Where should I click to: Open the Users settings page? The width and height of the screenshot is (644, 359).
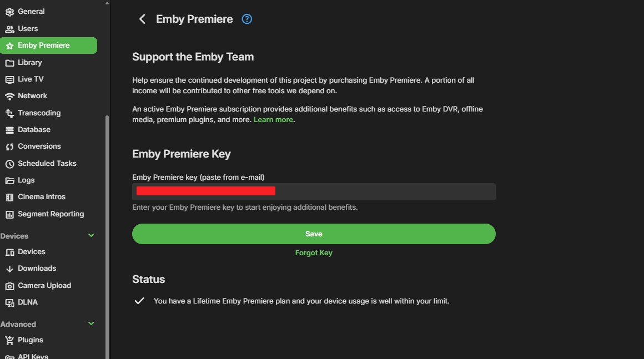coord(28,28)
